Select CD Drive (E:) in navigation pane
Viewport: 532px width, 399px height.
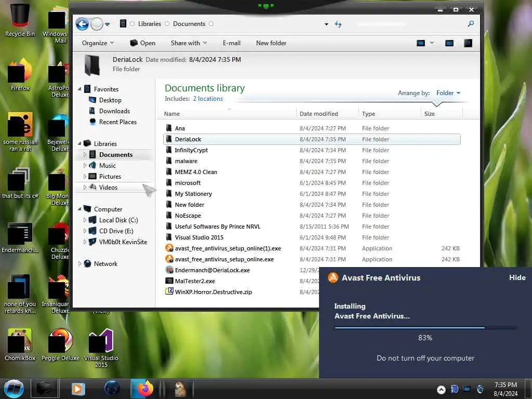tap(116, 231)
